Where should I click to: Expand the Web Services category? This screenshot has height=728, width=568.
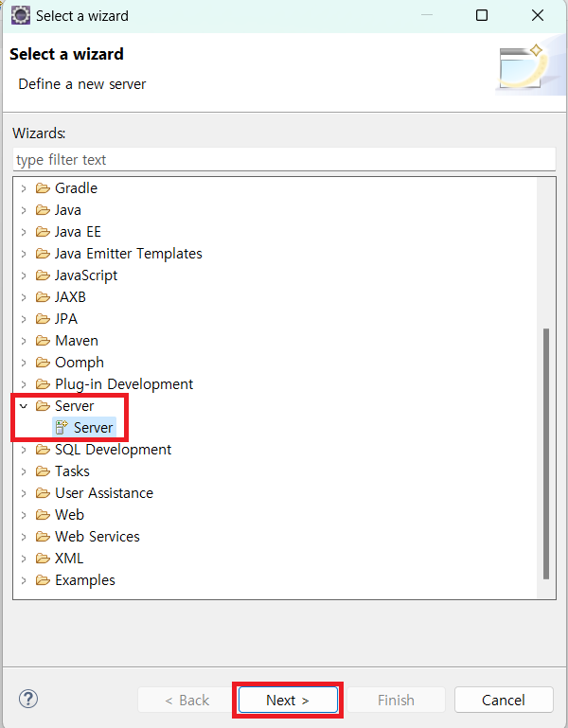[24, 537]
